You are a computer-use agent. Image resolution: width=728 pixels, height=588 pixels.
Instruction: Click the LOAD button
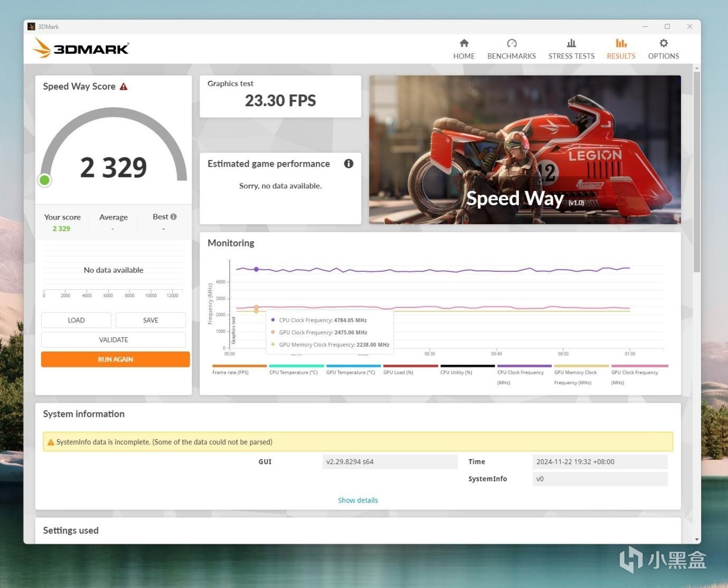(76, 320)
